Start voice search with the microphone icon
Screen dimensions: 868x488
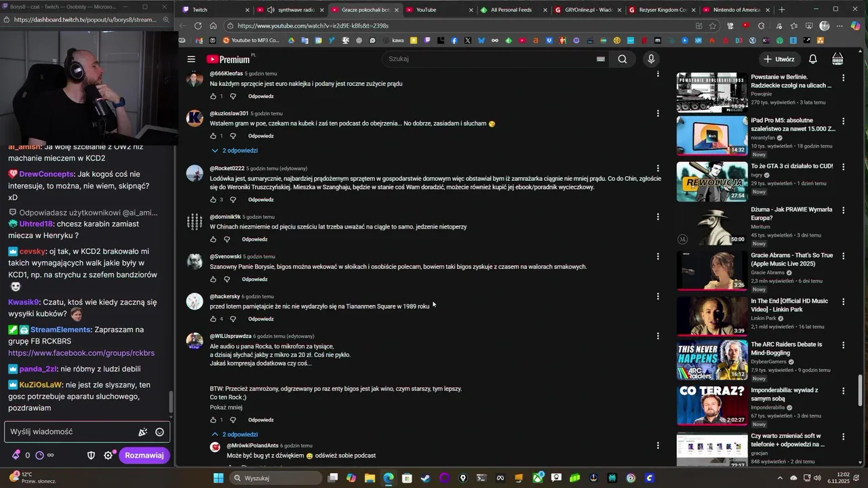tap(651, 59)
